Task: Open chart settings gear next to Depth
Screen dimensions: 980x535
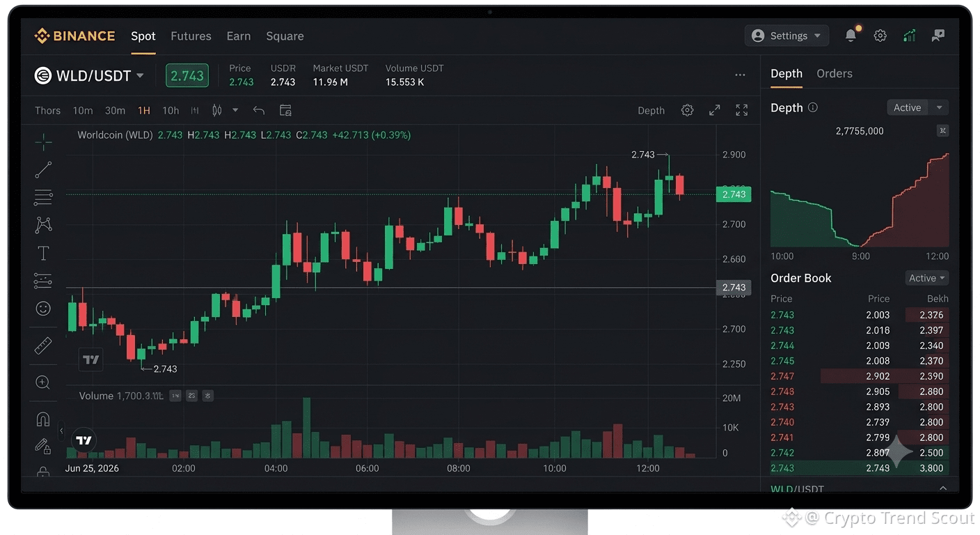Action: pyautogui.click(x=687, y=110)
